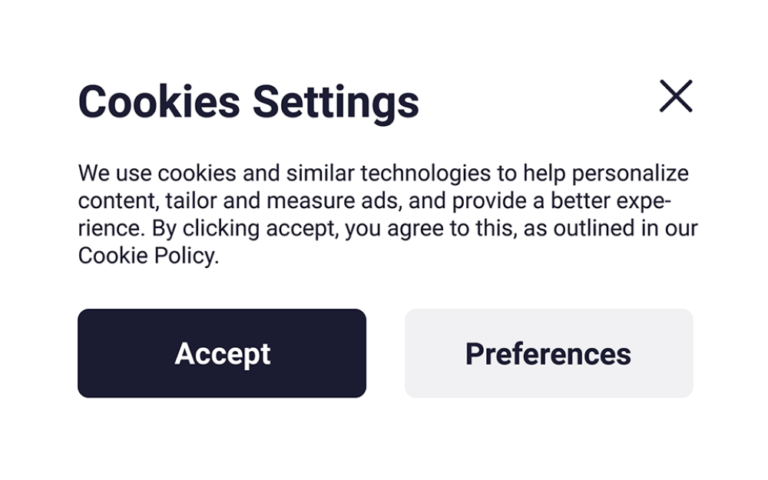The image size is (768, 480).
Task: Click the Accept button
Action: coord(222,353)
